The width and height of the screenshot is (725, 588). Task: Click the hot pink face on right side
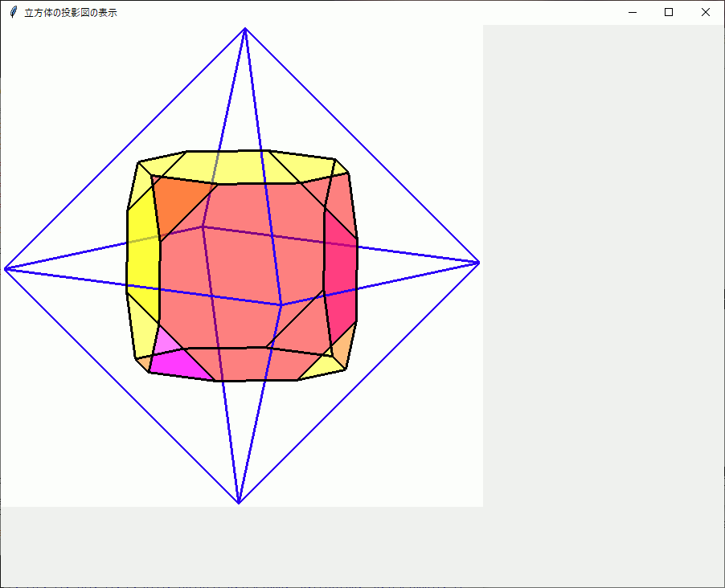[x=341, y=277]
